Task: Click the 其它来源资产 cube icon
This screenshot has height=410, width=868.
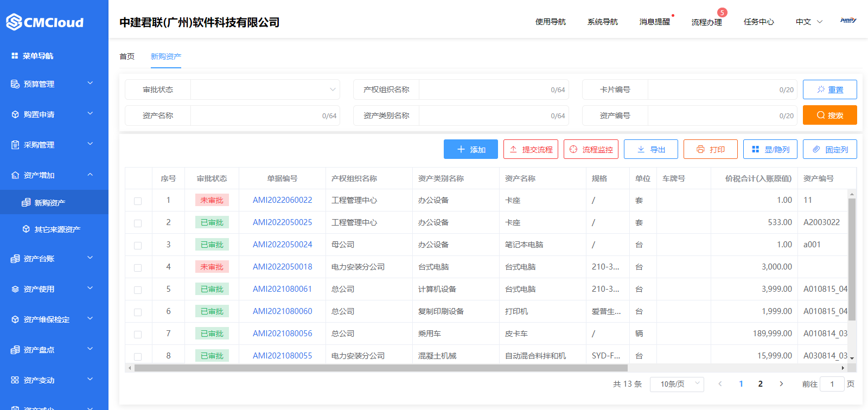Action: 26,229
